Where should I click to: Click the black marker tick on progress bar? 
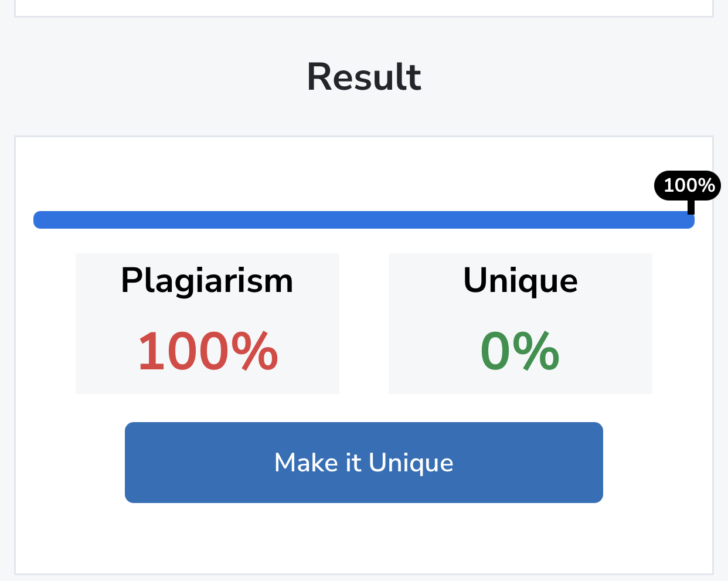tap(691, 206)
